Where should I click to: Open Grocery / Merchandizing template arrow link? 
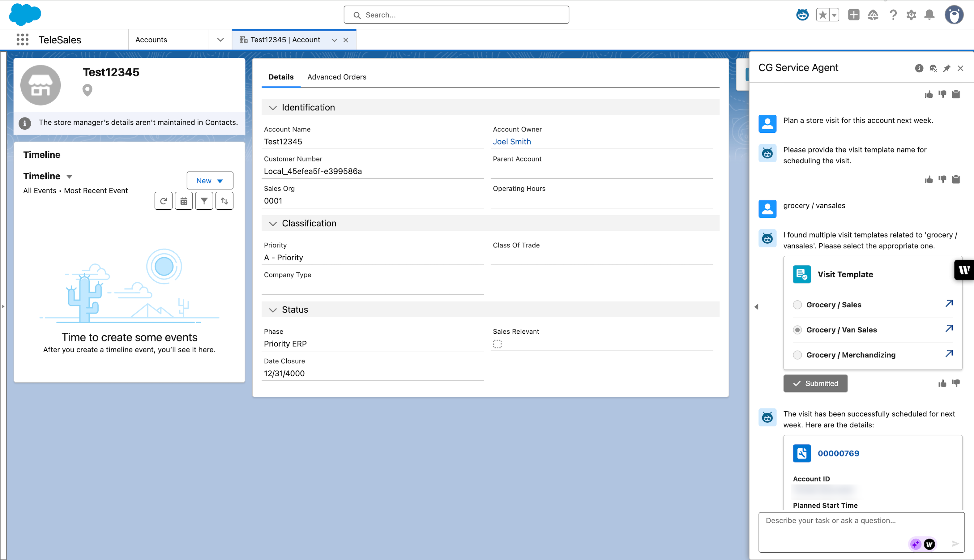[x=949, y=353]
